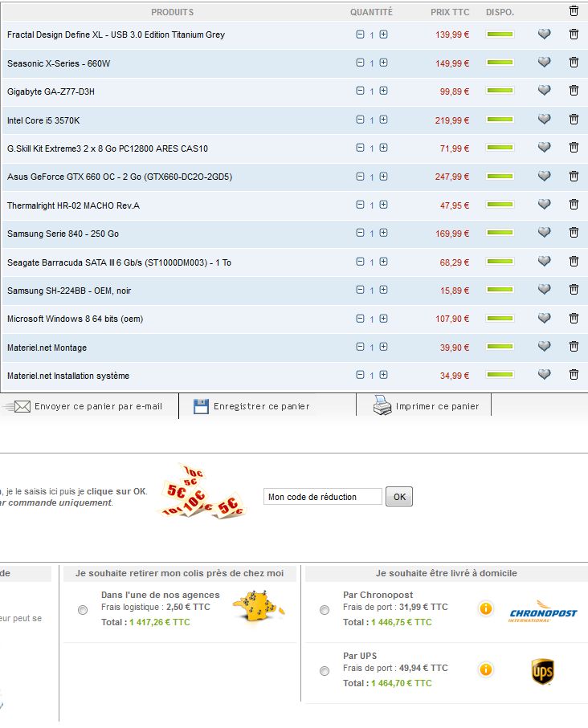Open Thermalright HR-02 MACHO Rev.A product
Screen dimensions: 588x728
coord(73,205)
